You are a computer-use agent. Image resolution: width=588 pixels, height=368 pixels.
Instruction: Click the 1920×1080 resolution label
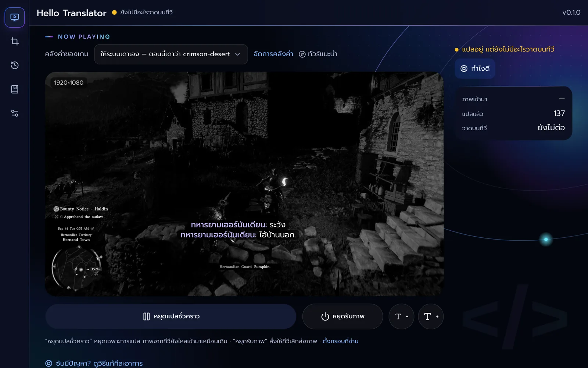click(x=69, y=82)
